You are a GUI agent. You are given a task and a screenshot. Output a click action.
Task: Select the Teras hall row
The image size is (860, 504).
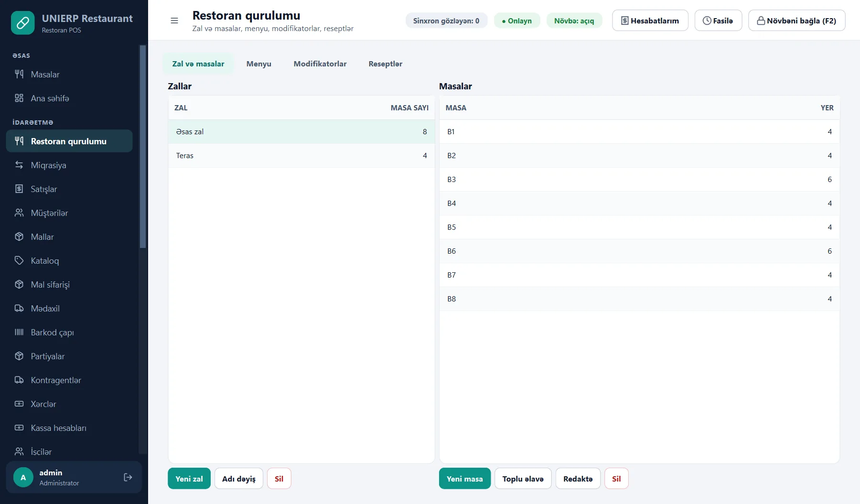pos(301,156)
